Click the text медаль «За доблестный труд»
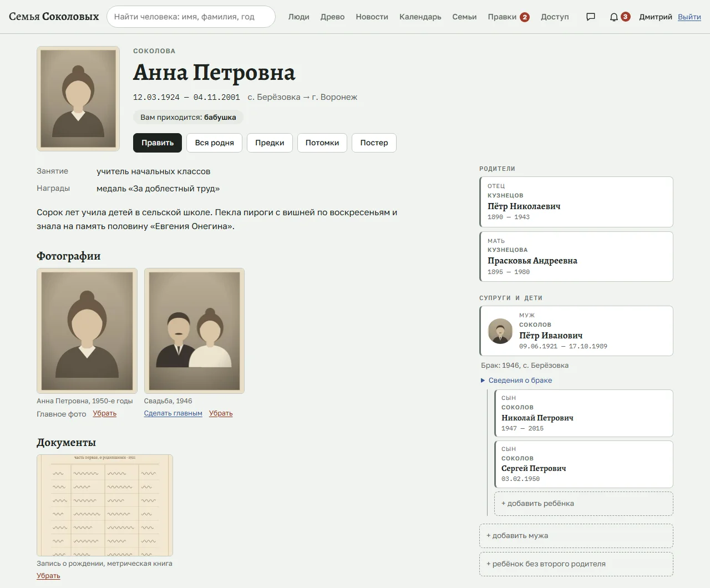Image resolution: width=710 pixels, height=588 pixels. coord(158,189)
